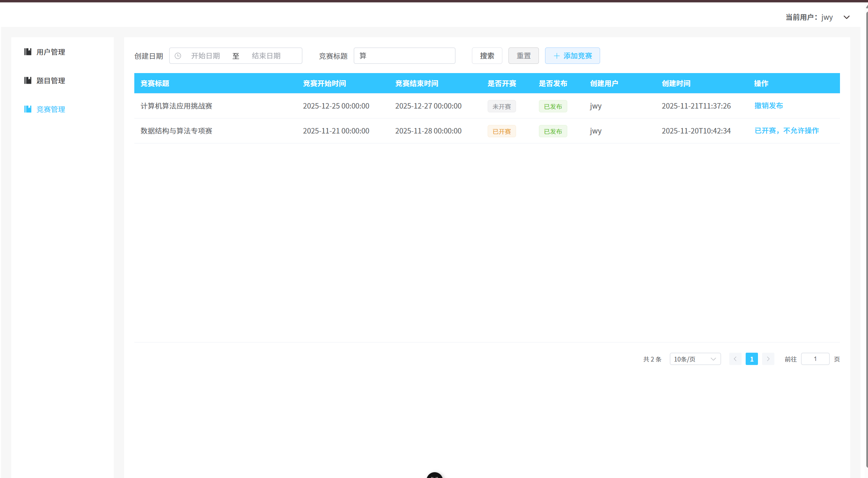Click the 前往 page jump input
Image resolution: width=868 pixels, height=478 pixels.
(x=815, y=359)
